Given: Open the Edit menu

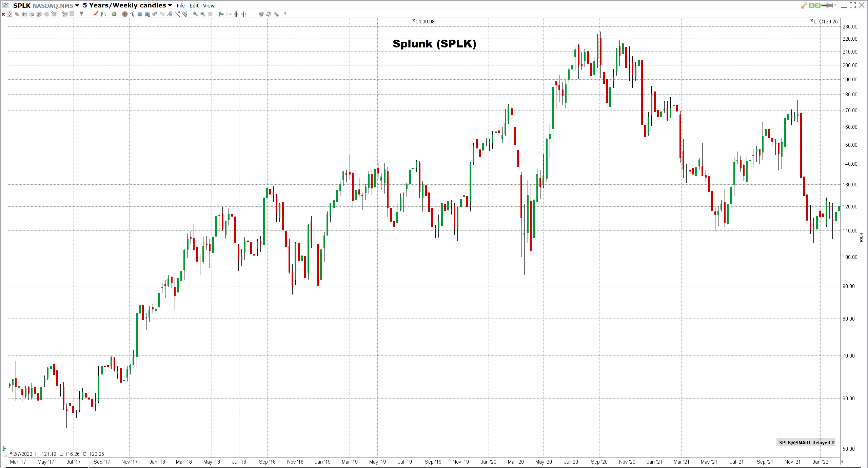Looking at the screenshot, I should point(194,5).
